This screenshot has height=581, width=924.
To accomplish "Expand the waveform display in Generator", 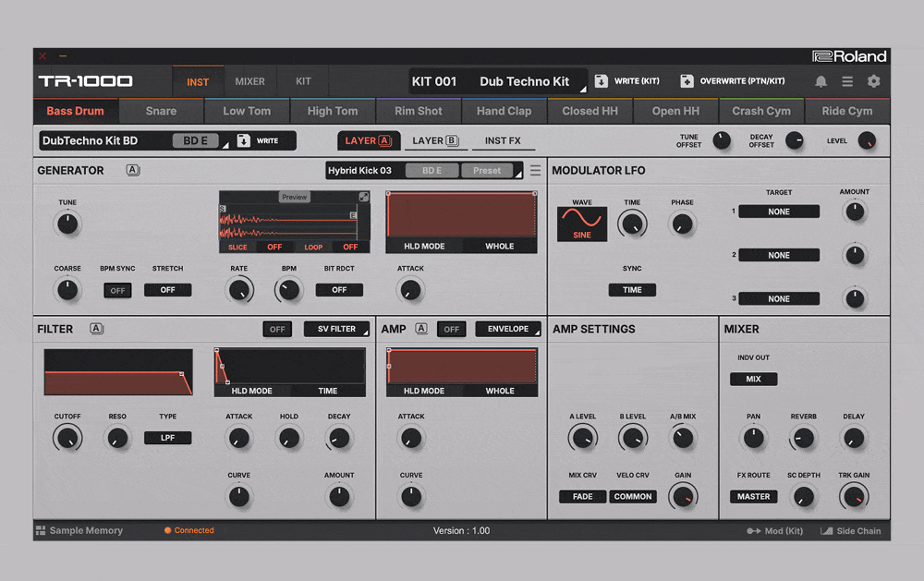I will tap(364, 197).
